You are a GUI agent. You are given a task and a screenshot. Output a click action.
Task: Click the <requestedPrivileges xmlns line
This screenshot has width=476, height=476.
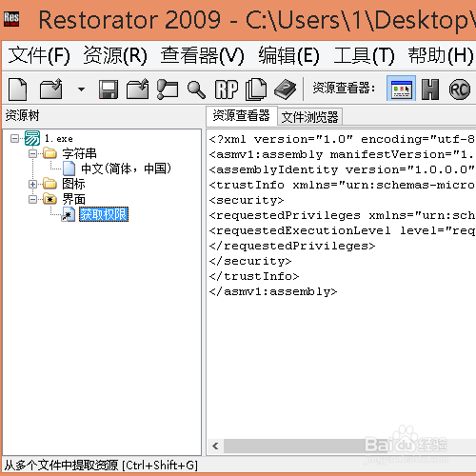(342, 215)
